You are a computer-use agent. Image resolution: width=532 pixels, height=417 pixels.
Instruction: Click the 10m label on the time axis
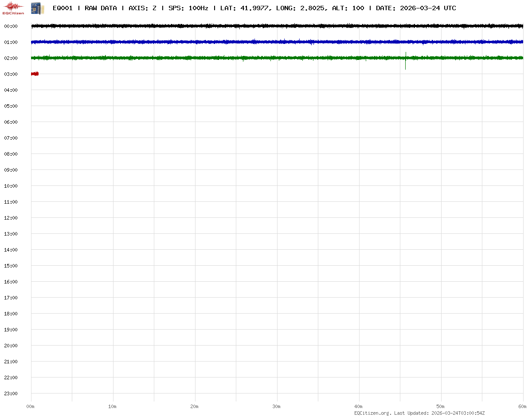pos(113,406)
